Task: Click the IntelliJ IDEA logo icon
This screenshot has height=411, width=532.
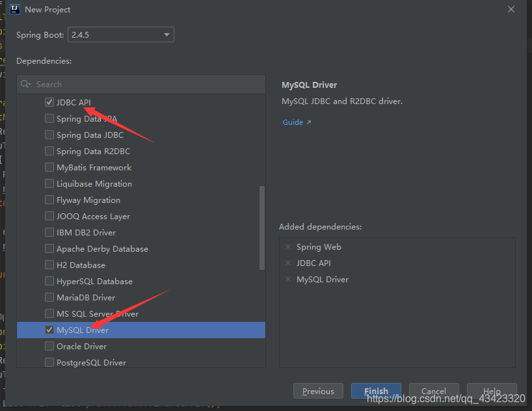Action: [x=15, y=9]
